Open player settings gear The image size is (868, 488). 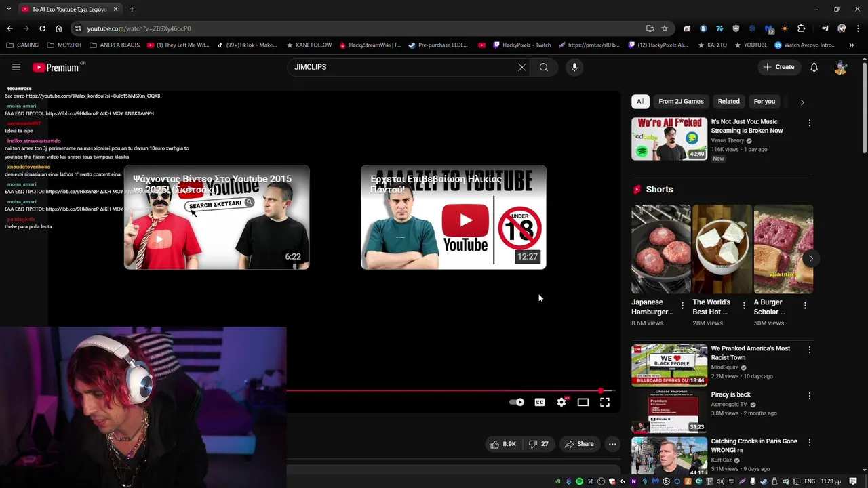pyautogui.click(x=561, y=402)
